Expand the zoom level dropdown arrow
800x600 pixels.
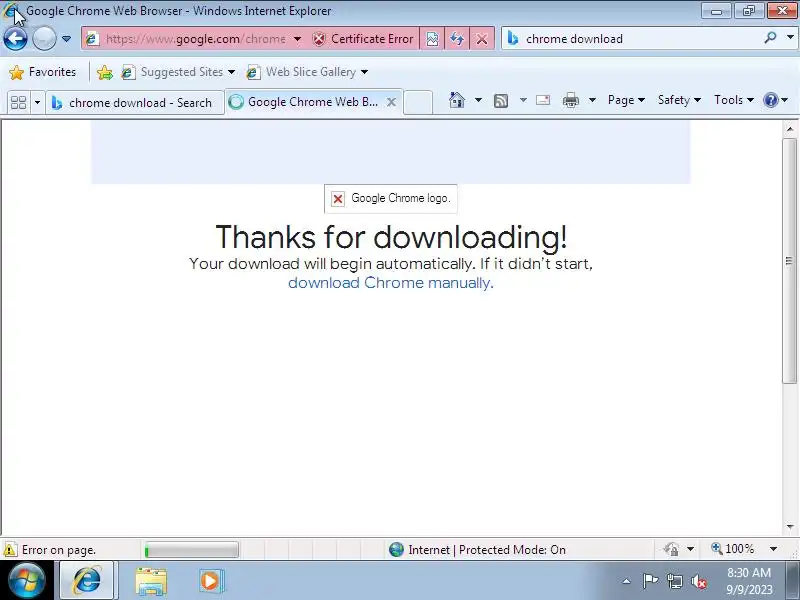point(773,549)
